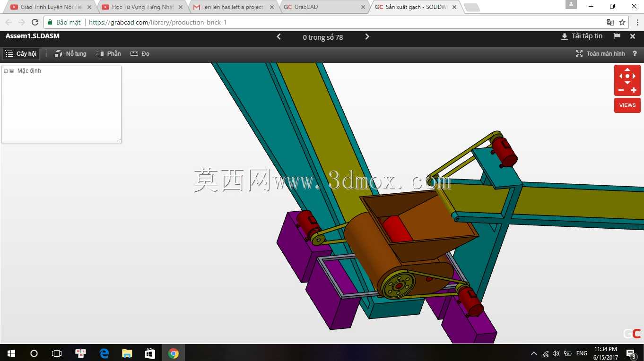
Task: Go to next file with right arrow
Action: click(367, 37)
